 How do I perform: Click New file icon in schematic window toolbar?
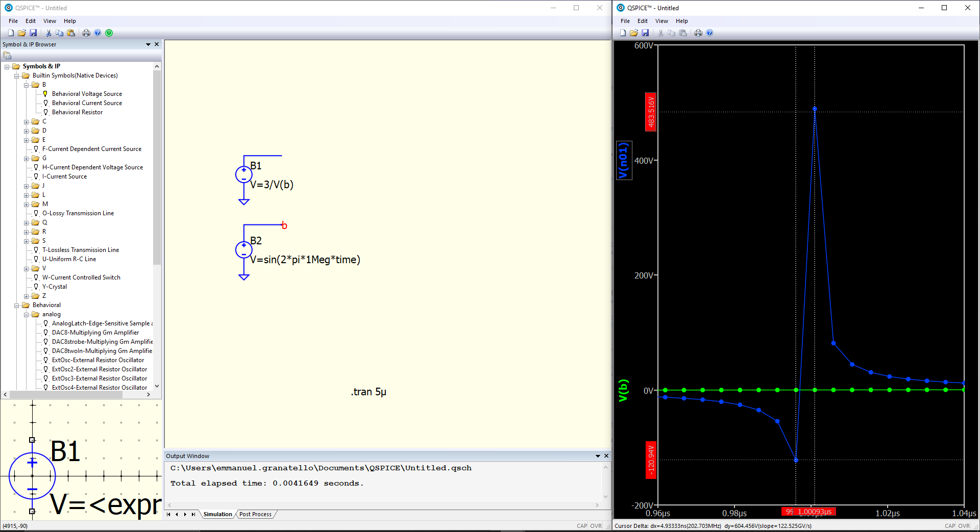[11, 33]
